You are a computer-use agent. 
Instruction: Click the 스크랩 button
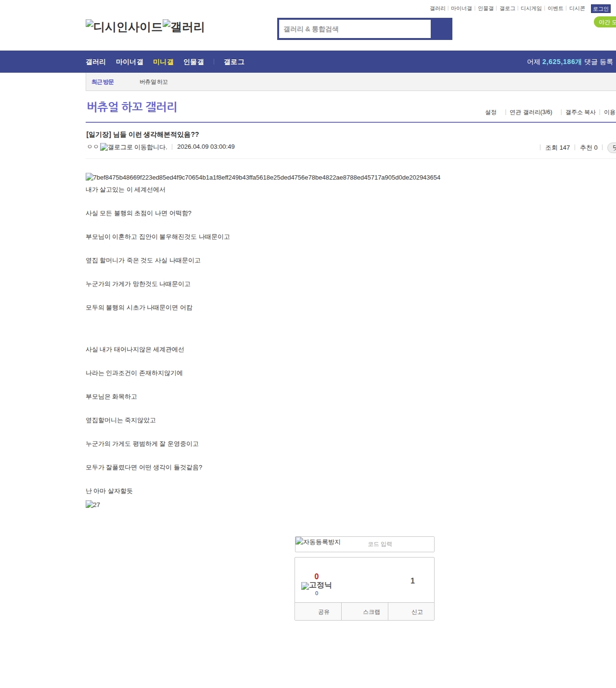(365, 612)
